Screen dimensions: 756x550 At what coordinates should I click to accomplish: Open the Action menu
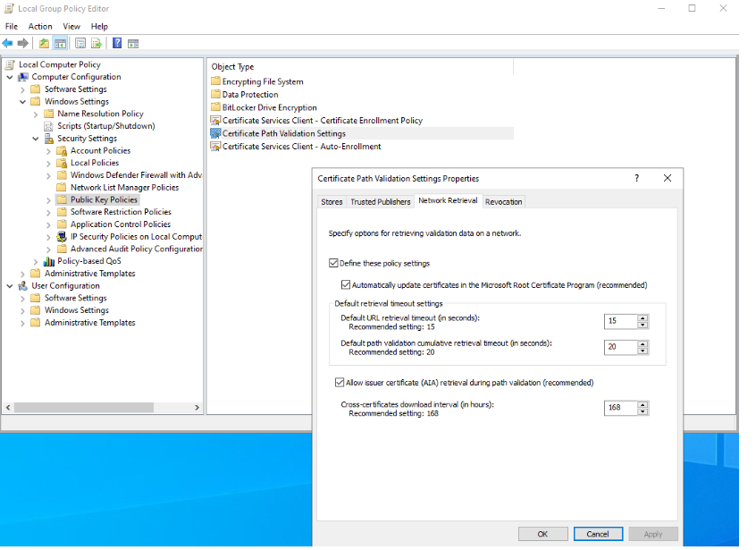click(40, 26)
